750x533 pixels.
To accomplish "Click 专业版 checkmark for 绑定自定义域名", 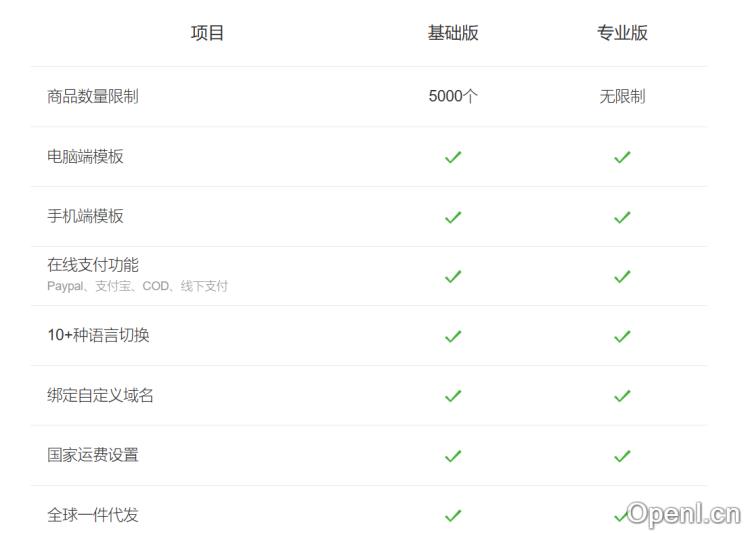I will [x=622, y=396].
